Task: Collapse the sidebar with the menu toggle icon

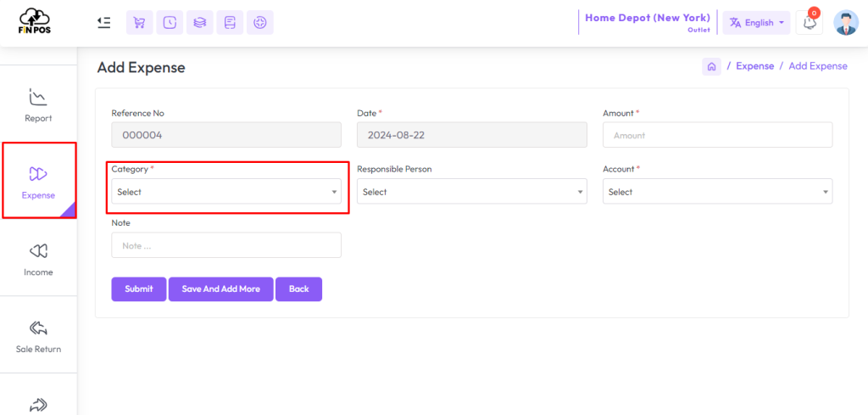Action: pos(103,23)
